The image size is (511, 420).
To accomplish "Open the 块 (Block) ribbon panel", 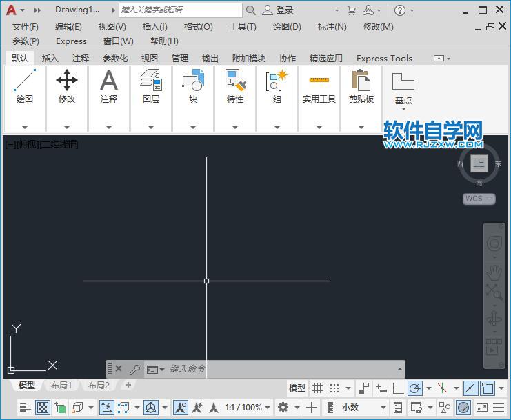I will click(x=193, y=86).
